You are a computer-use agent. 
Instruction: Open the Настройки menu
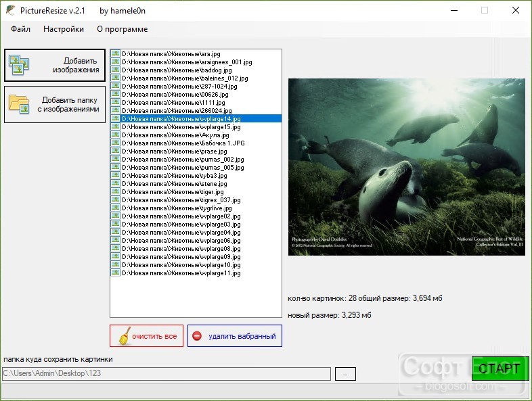click(x=64, y=29)
